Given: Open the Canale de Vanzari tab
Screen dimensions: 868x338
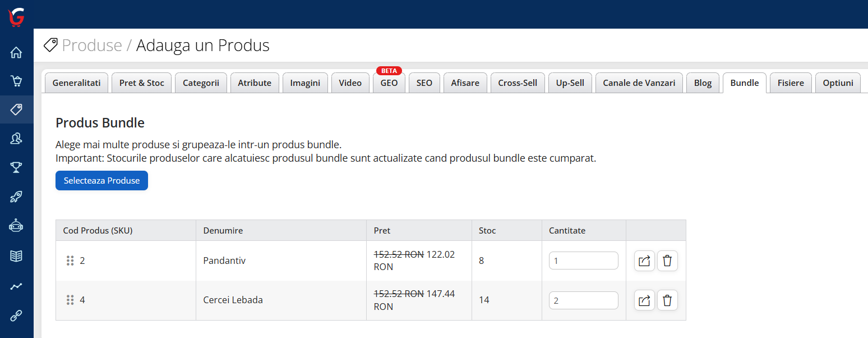Looking at the screenshot, I should click(x=639, y=83).
